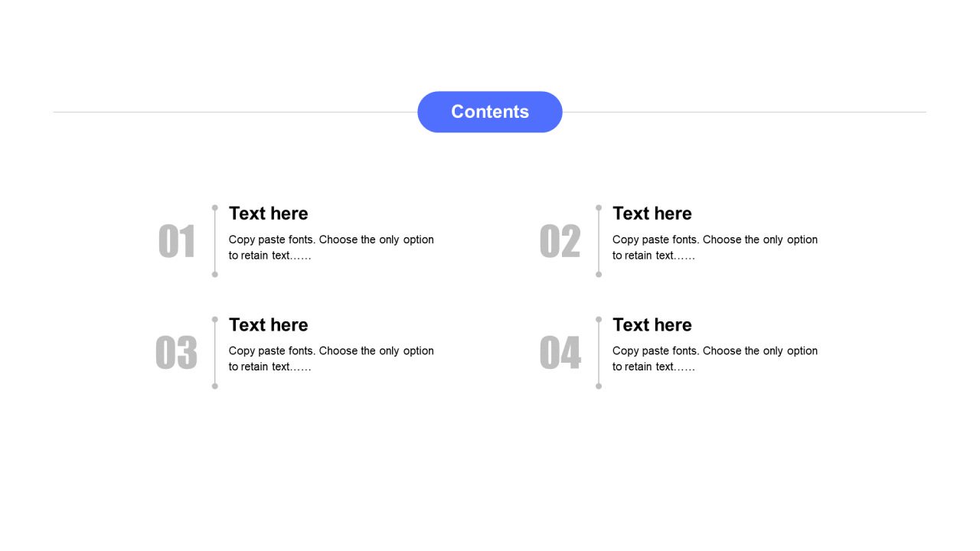
Task: Select the description paragraph under heading 02
Action: tap(715, 247)
